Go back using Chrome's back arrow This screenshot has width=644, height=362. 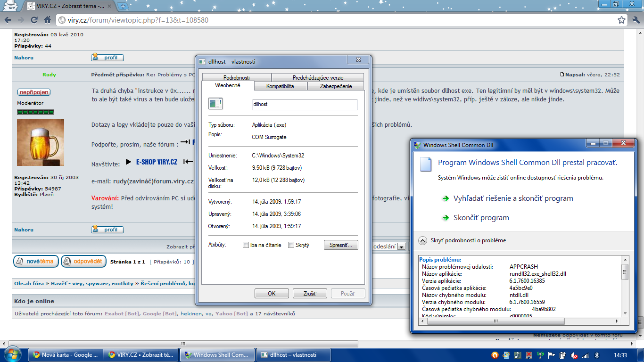[x=8, y=20]
